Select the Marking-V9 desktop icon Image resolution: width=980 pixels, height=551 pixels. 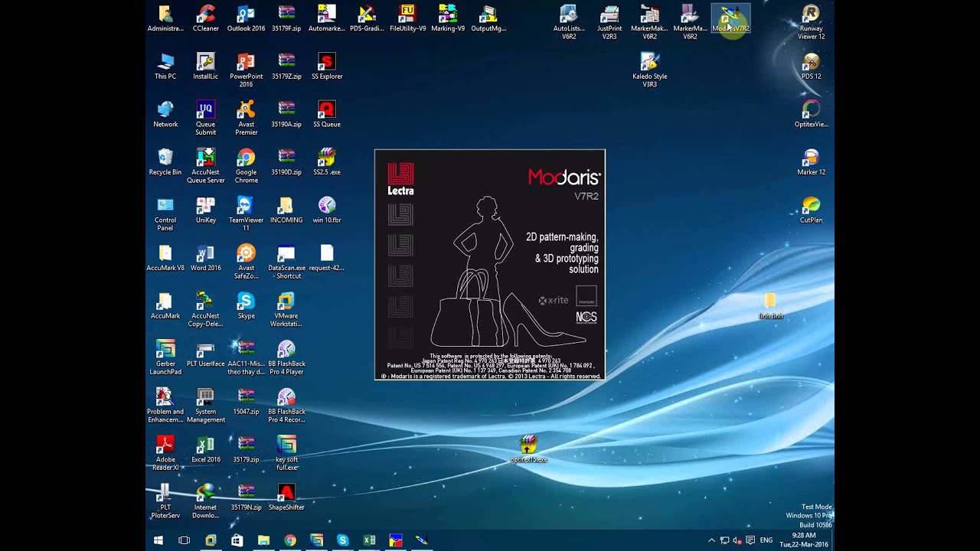pyautogui.click(x=448, y=18)
